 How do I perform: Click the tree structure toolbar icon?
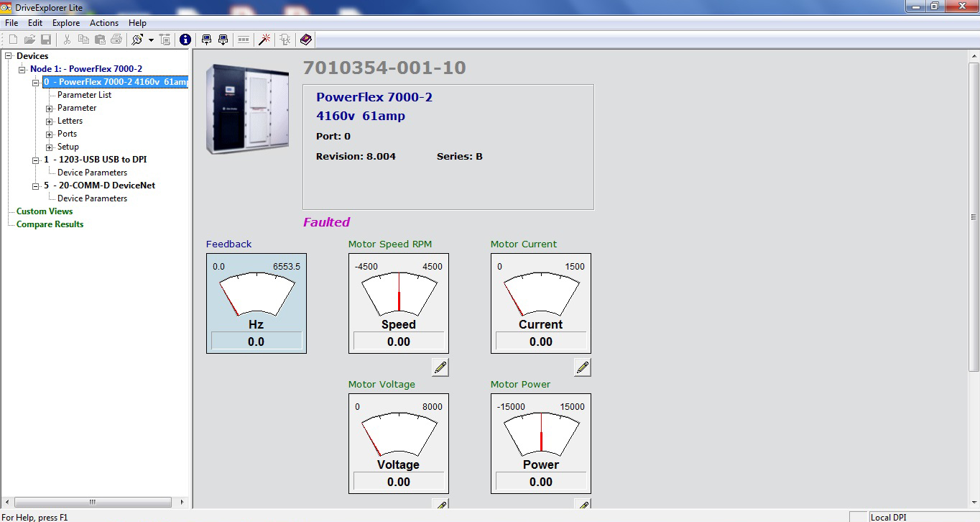pyautogui.click(x=165, y=40)
